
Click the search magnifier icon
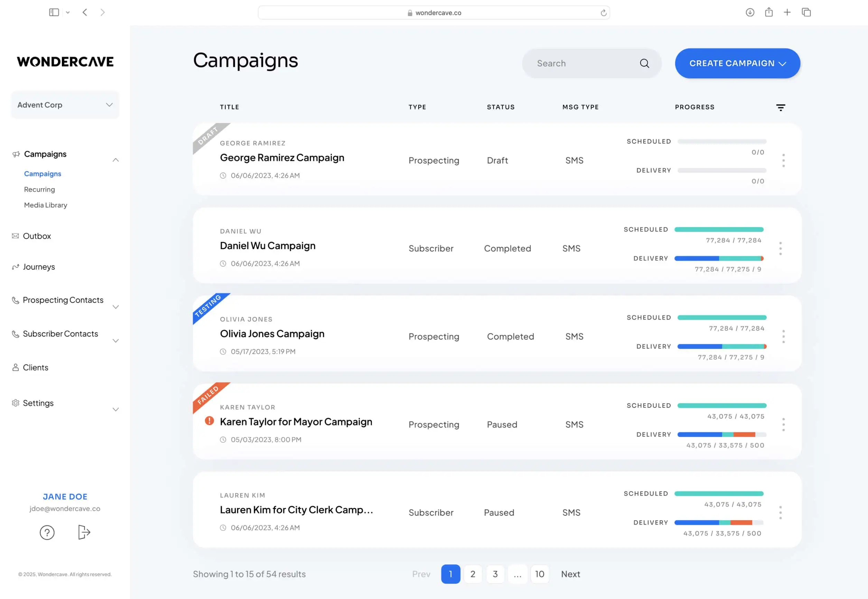(x=644, y=63)
